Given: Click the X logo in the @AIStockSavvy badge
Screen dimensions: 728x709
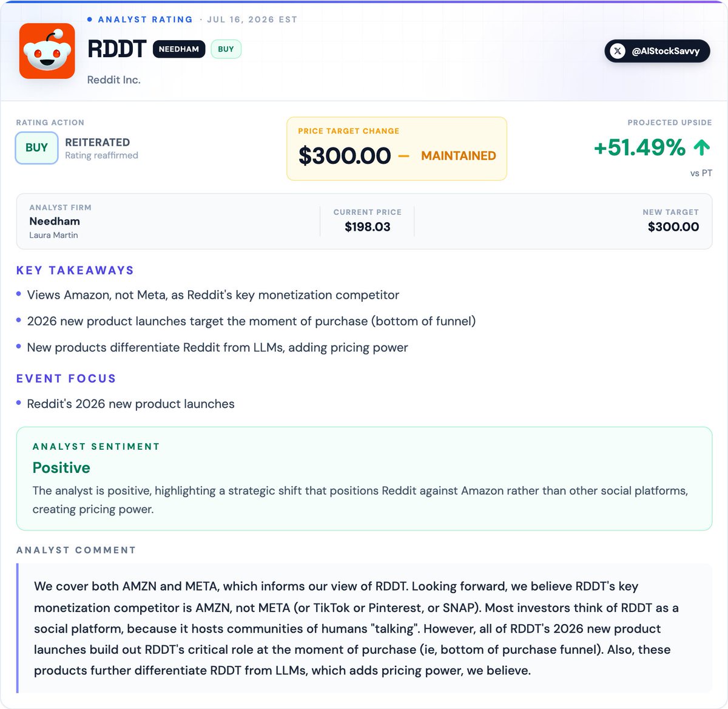Looking at the screenshot, I should 618,51.
